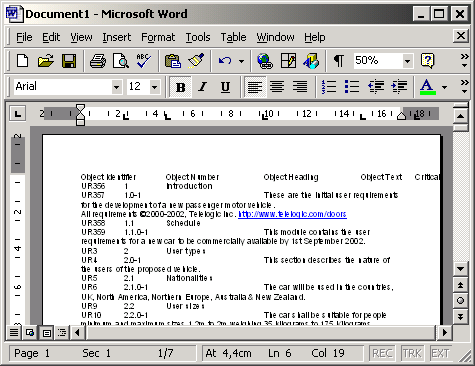Image resolution: width=475 pixels, height=366 pixels.
Task: Open the Tables and Borders toolbar
Action: pos(288,61)
